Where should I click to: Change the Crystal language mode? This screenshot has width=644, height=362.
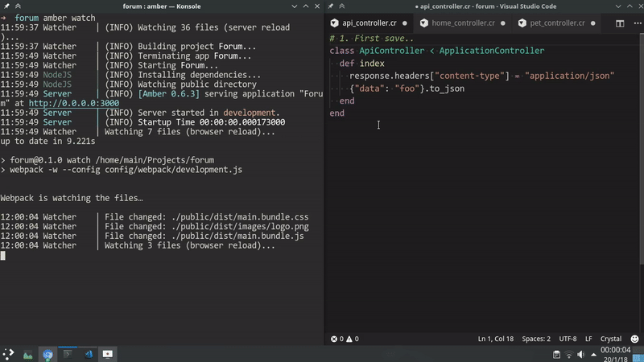click(x=611, y=339)
